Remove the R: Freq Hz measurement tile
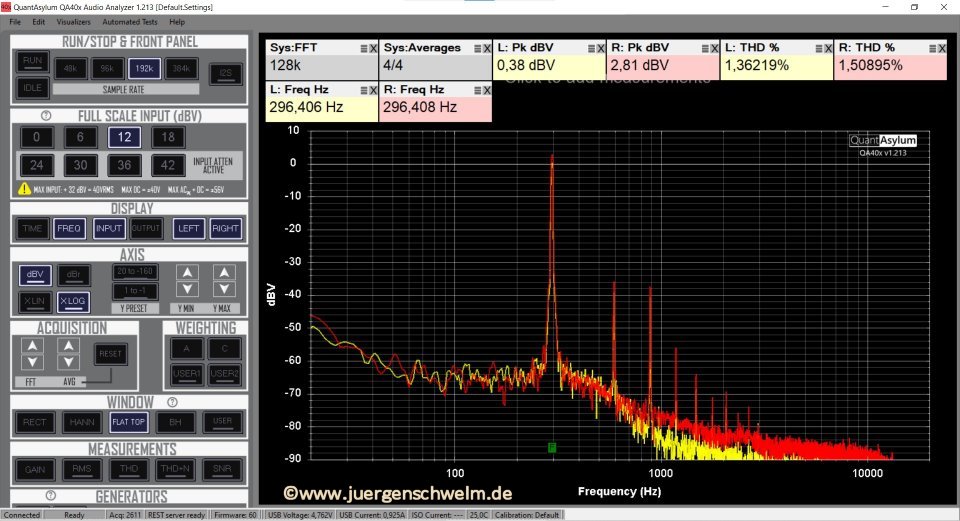The height and width of the screenshot is (521, 960). click(486, 90)
